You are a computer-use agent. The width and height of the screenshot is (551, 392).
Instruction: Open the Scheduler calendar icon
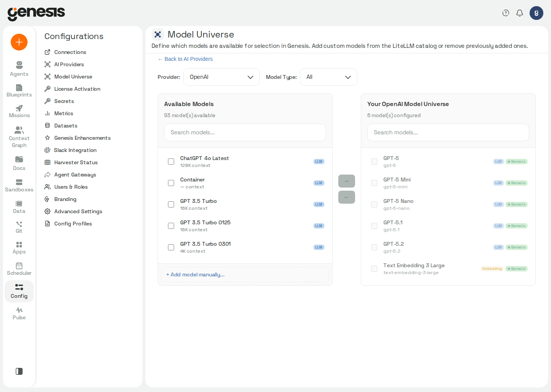pyautogui.click(x=19, y=266)
